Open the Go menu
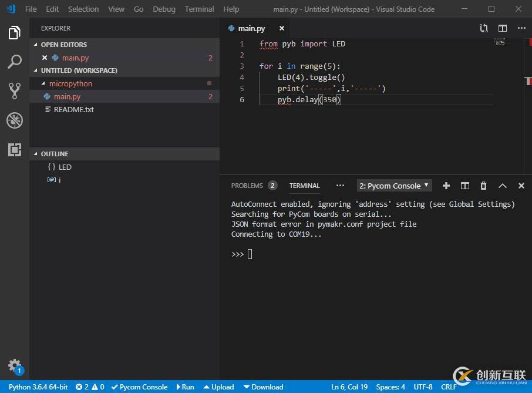The image size is (532, 393). pyautogui.click(x=139, y=9)
